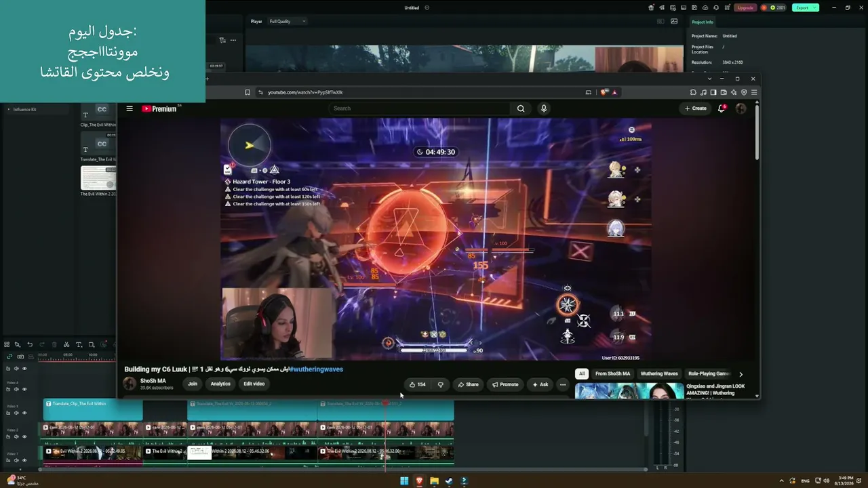Open Brave browser from the taskbar
The image size is (868, 488).
click(x=419, y=481)
